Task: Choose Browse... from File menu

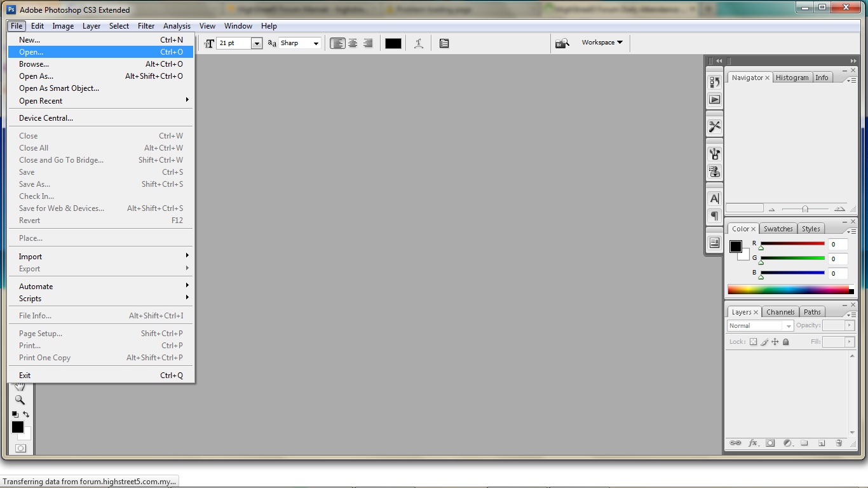Action: (x=100, y=64)
